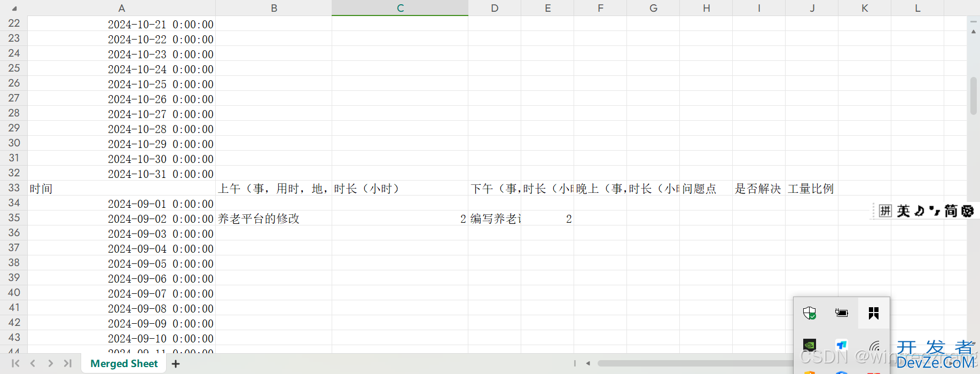Click the 问题点 cell
The image size is (980, 374).
(x=706, y=188)
